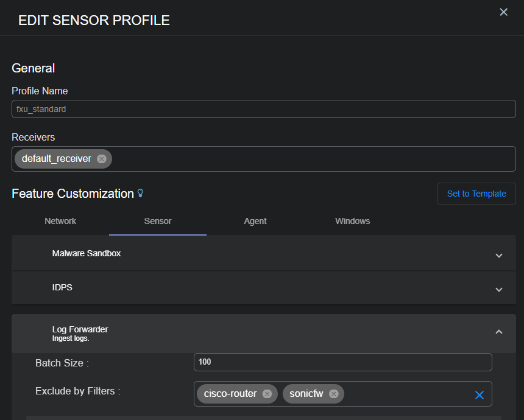The width and height of the screenshot is (524, 420).
Task: Select the Sensor tab
Action: pyautogui.click(x=157, y=221)
